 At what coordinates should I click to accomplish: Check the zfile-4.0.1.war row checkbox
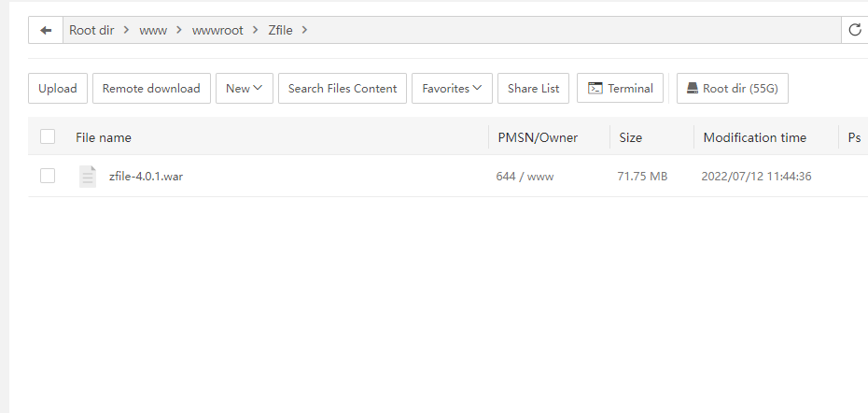48,176
